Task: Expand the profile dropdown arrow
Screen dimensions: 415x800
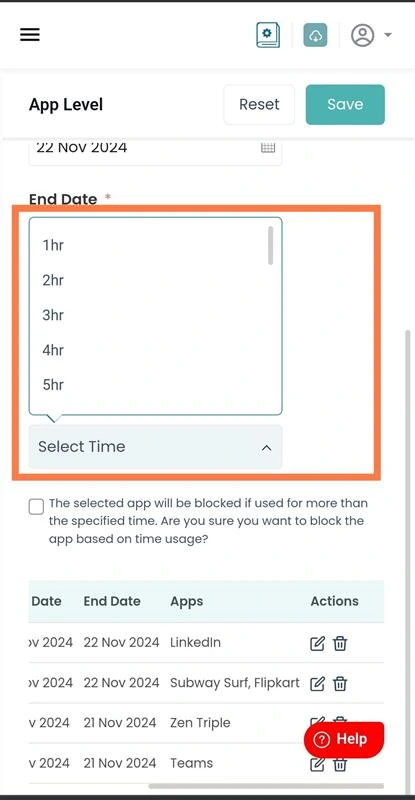Action: point(388,35)
